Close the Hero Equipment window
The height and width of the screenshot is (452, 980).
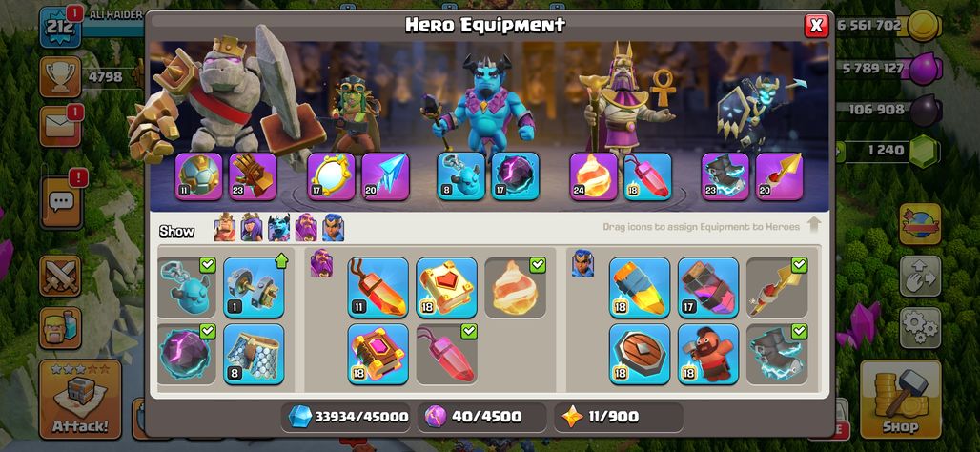tap(816, 26)
